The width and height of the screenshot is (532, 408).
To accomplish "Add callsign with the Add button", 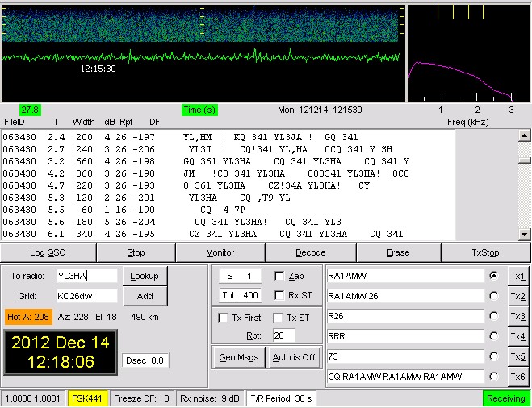I will pos(145,296).
